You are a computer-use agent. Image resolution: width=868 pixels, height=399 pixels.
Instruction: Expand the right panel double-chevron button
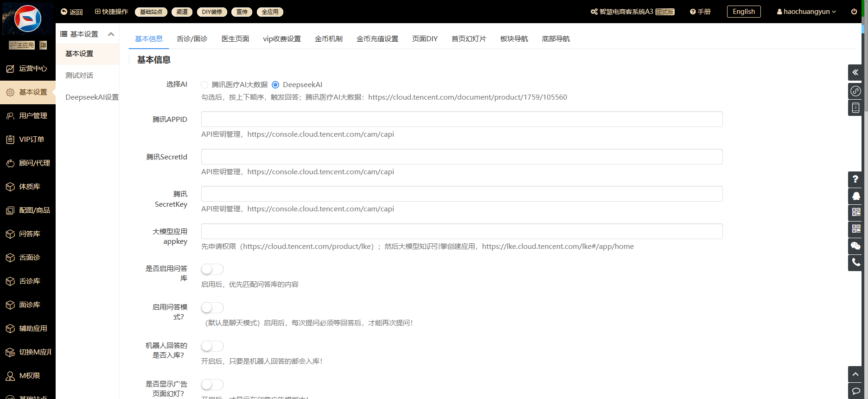855,72
